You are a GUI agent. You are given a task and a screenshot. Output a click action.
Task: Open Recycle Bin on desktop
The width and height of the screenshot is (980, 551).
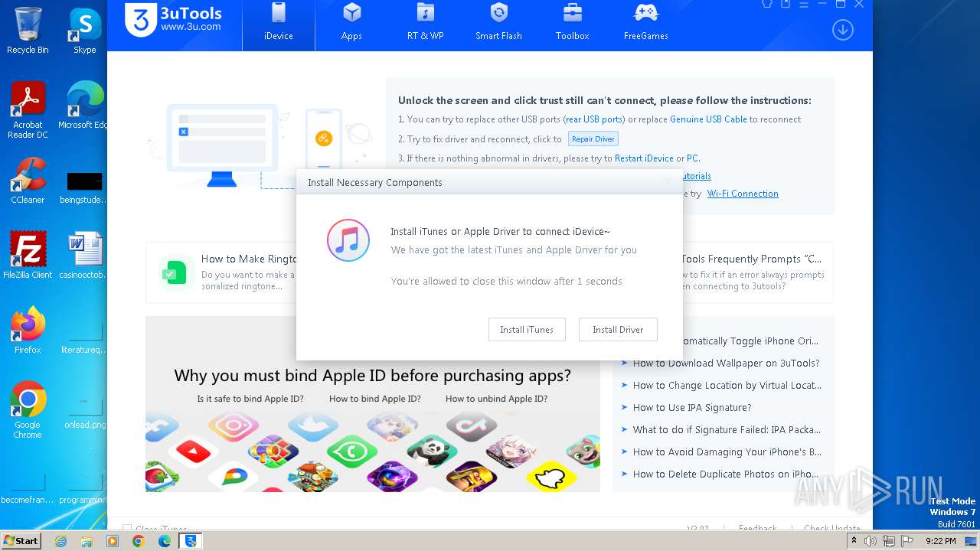(28, 31)
